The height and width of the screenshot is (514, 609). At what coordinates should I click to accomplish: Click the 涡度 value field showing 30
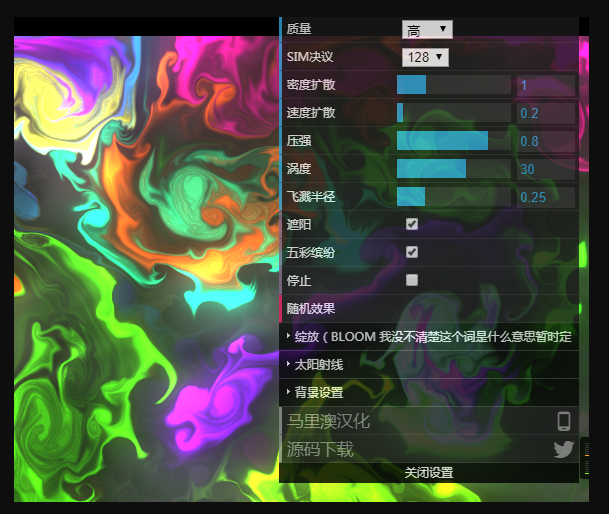click(x=546, y=169)
